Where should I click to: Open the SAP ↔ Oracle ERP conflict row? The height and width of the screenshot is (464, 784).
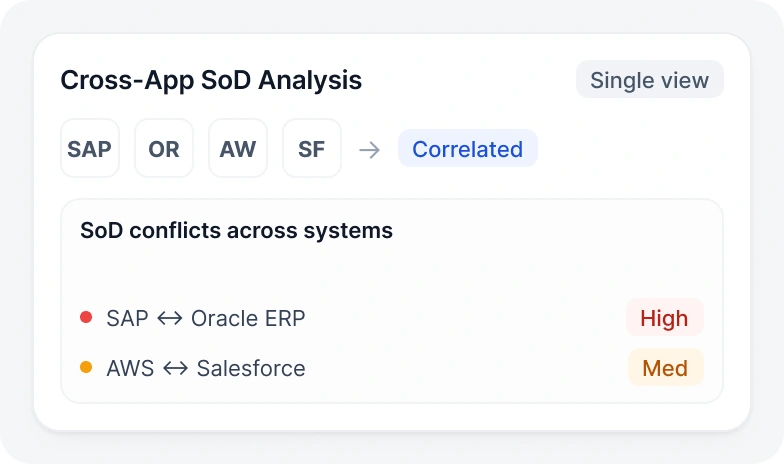tap(392, 318)
